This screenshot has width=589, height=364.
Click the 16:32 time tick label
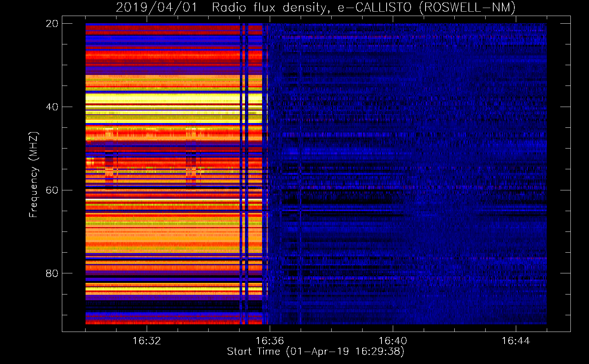pos(147,341)
